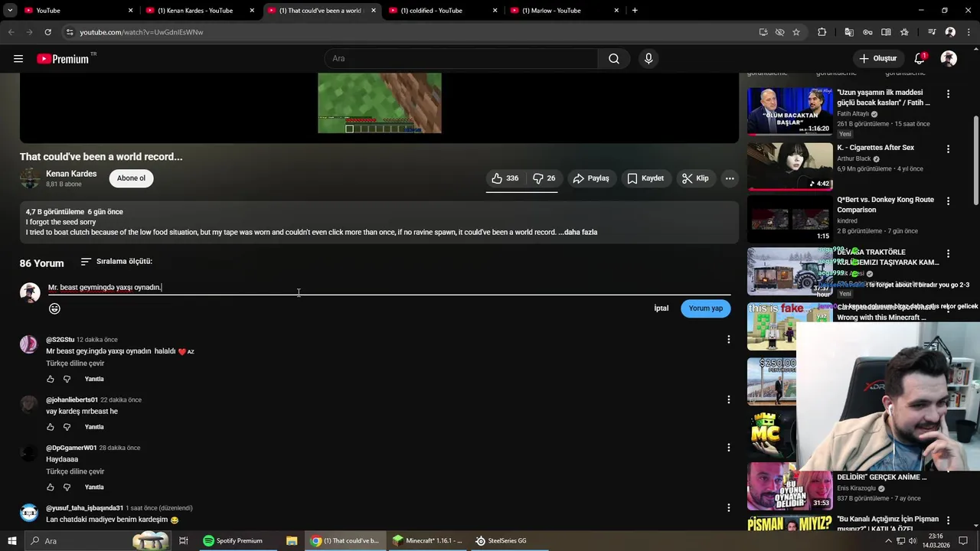Like the @johanlieberts01 comment

tap(51, 427)
